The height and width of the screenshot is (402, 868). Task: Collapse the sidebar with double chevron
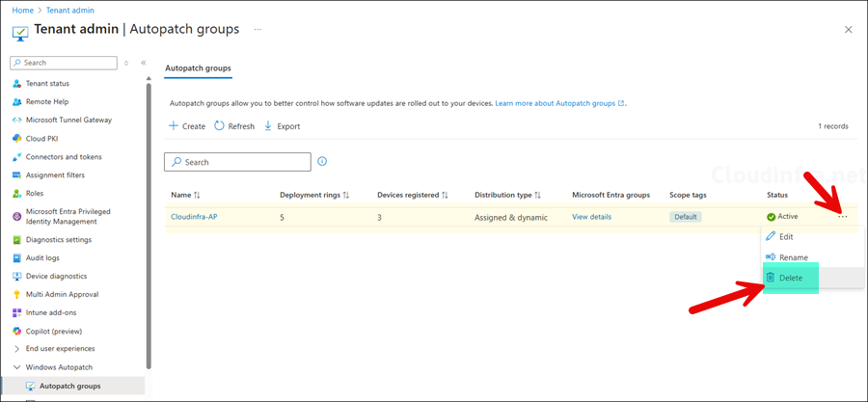click(x=144, y=63)
